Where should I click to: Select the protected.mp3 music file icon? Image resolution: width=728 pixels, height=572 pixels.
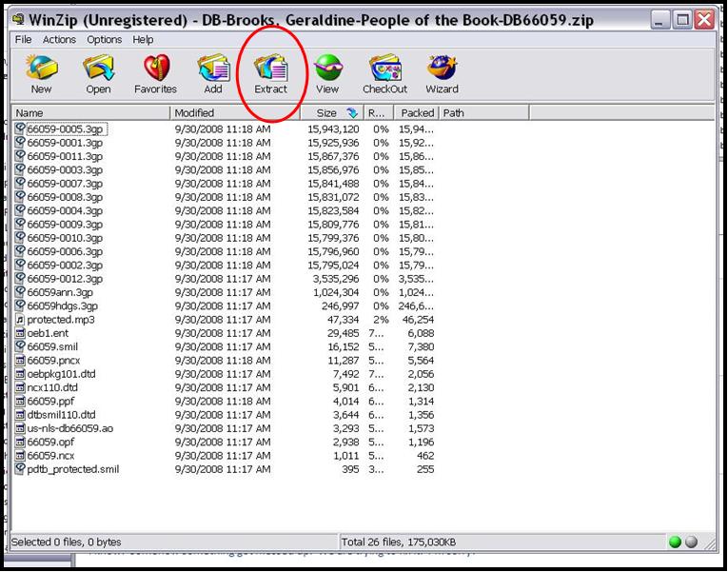click(x=20, y=320)
